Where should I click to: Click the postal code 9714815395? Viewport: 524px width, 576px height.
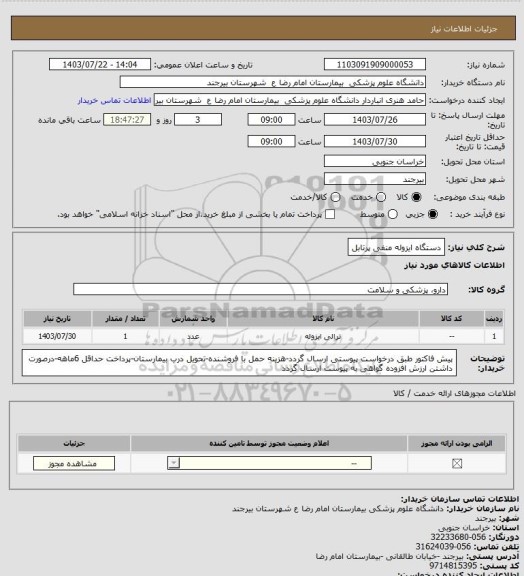pos(453,566)
